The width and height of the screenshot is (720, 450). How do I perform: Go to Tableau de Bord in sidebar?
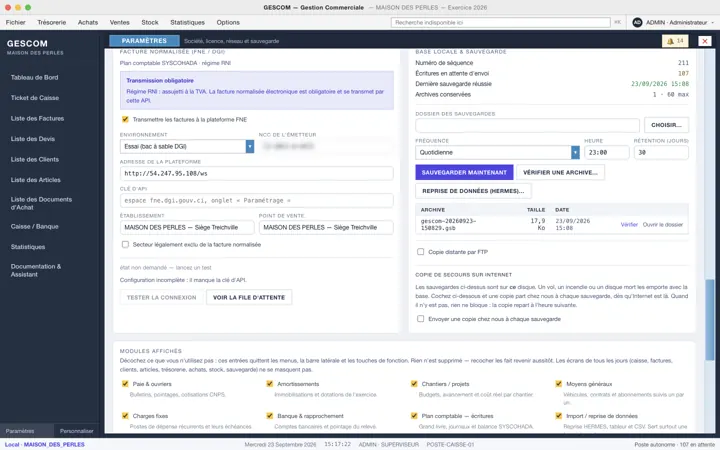click(x=34, y=78)
